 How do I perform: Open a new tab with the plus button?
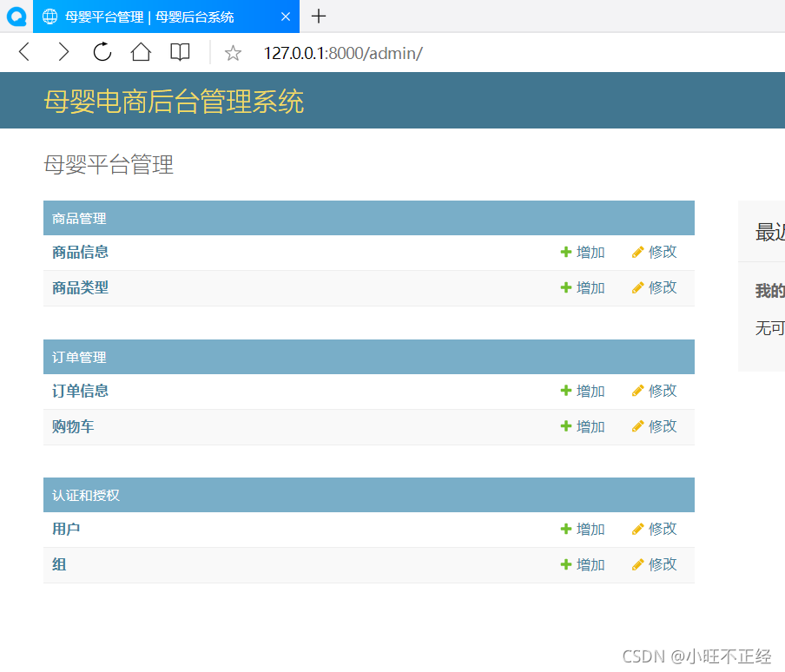coord(319,16)
